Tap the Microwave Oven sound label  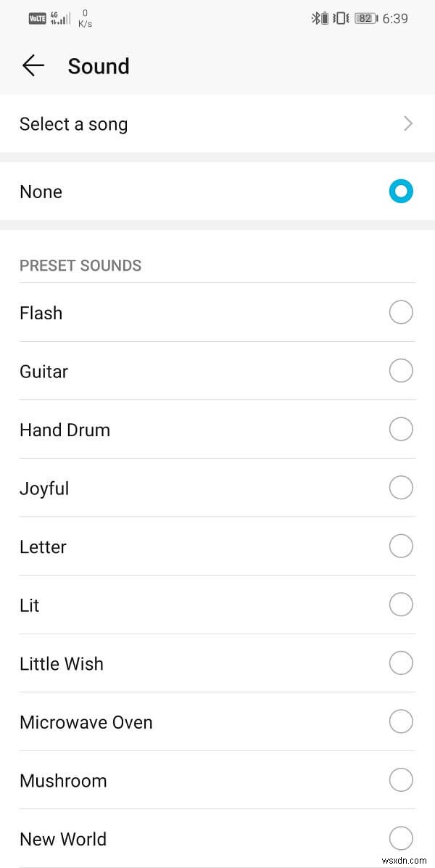(x=86, y=722)
